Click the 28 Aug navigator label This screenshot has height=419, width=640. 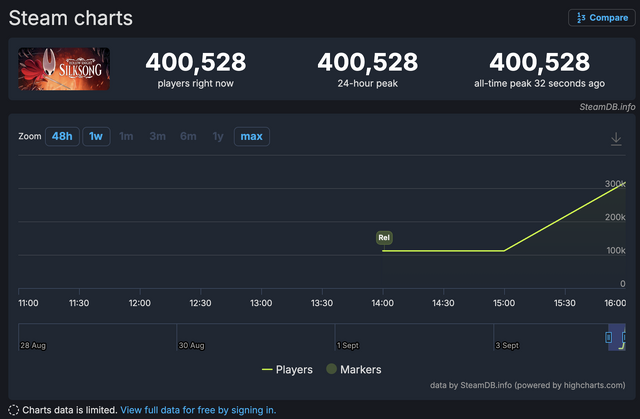click(x=33, y=346)
